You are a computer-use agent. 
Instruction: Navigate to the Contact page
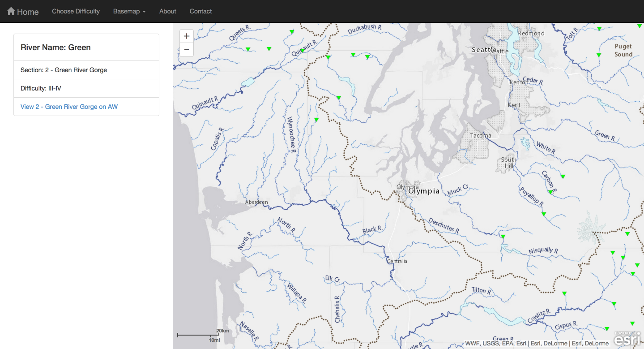point(200,11)
